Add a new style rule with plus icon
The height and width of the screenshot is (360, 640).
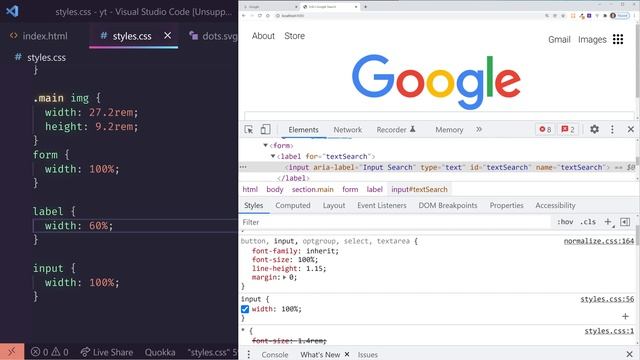click(x=608, y=222)
